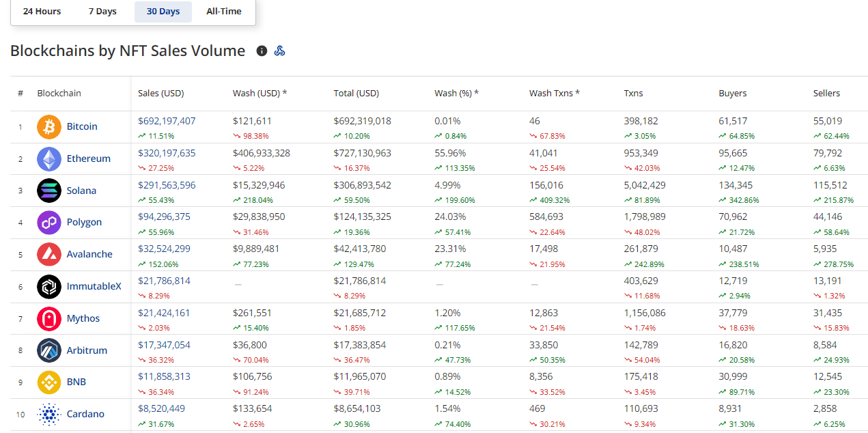The width and height of the screenshot is (868, 433).
Task: Open the Polygon blockchain link
Action: point(84,222)
